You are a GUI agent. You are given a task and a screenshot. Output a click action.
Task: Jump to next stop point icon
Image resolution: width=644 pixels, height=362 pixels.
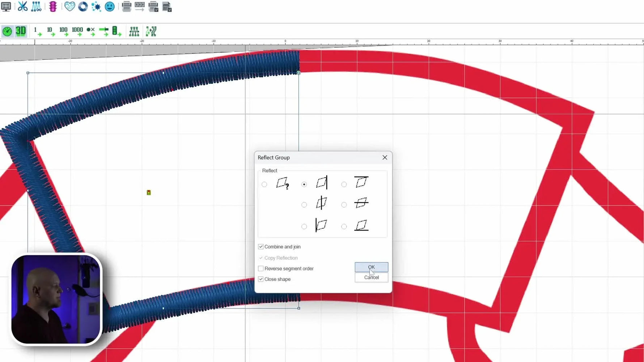91,31
